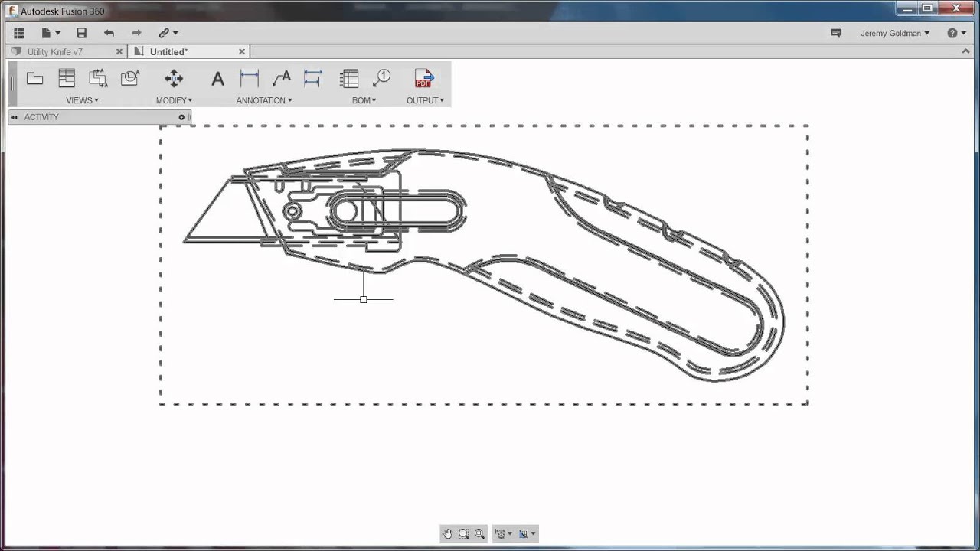Viewport: 980px width, 551px height.
Task: Select the Move tool under Modify
Action: click(x=174, y=78)
